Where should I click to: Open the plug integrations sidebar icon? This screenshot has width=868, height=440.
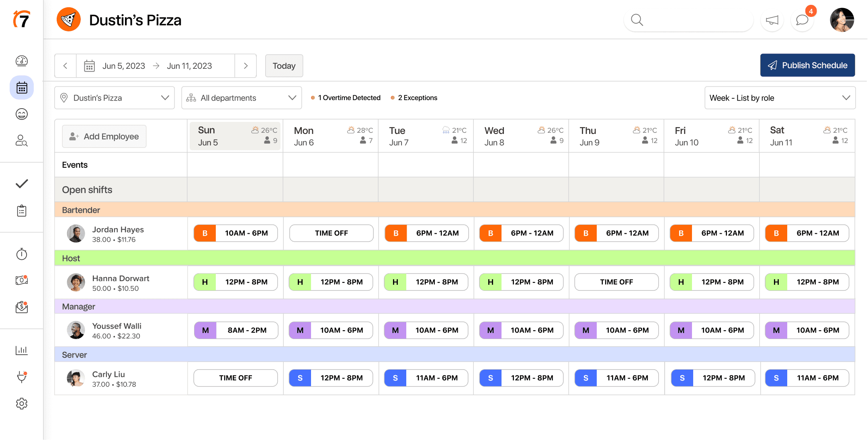pos(22,377)
